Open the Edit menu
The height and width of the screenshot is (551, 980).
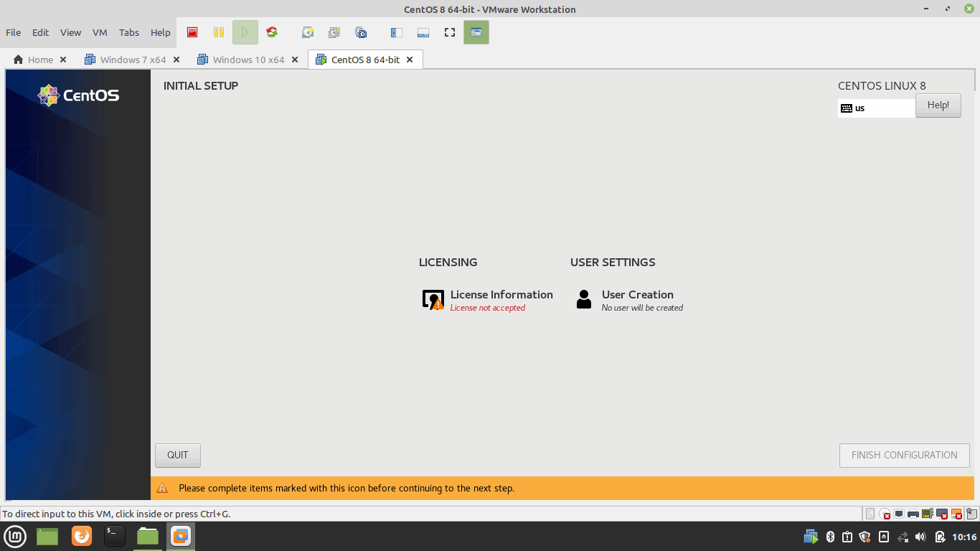coord(41,32)
